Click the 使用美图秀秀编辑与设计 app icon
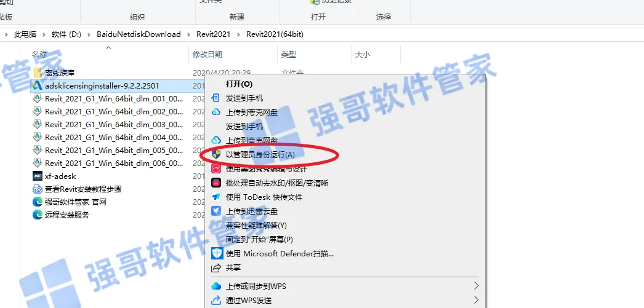The width and height of the screenshot is (644, 308). click(x=216, y=168)
